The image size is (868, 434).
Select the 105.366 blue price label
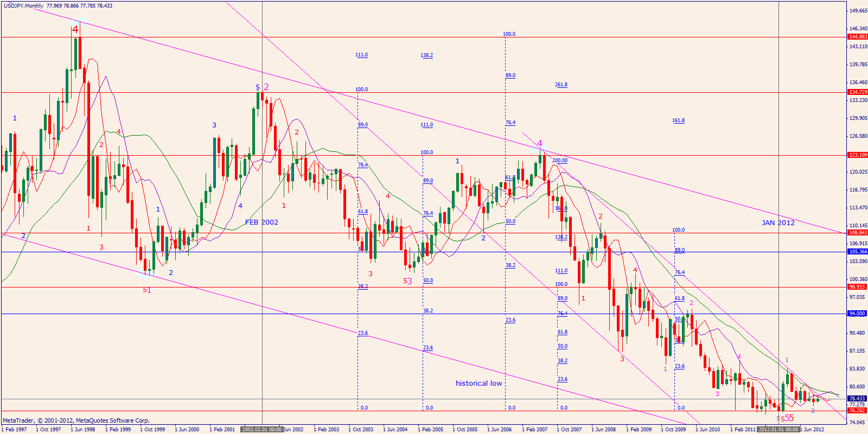858,252
